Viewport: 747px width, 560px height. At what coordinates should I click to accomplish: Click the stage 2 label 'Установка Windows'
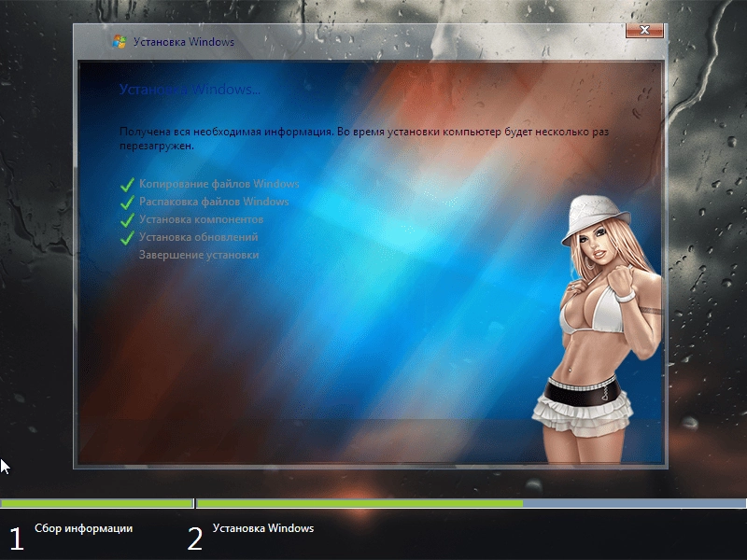tap(263, 528)
